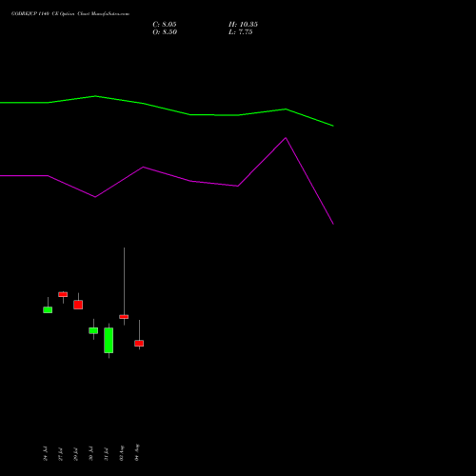
Task: Click the '29 Jul' date axis label
Action: pyautogui.click(x=76, y=454)
